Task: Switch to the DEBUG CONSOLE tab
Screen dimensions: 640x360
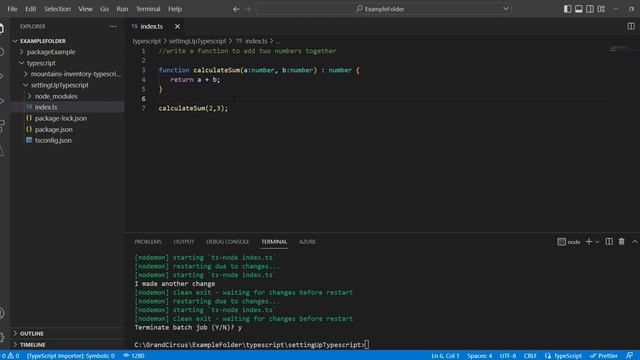Action: [x=227, y=242]
